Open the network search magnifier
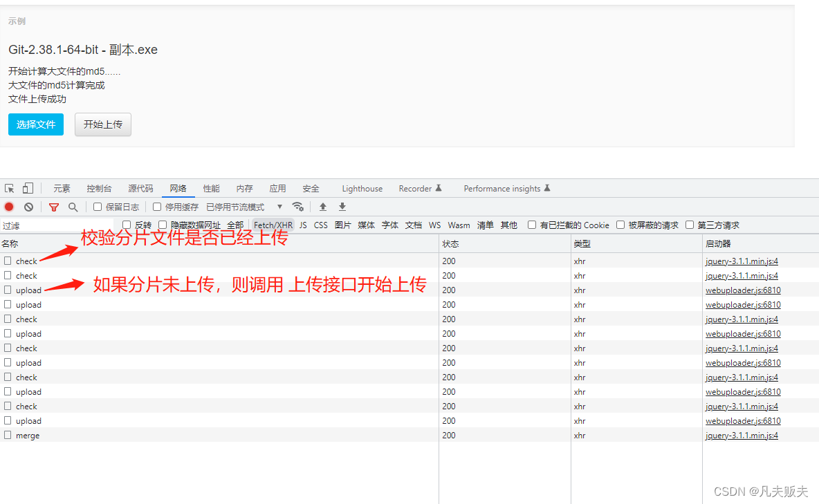Screen dimensions: 819x504 tap(73, 207)
